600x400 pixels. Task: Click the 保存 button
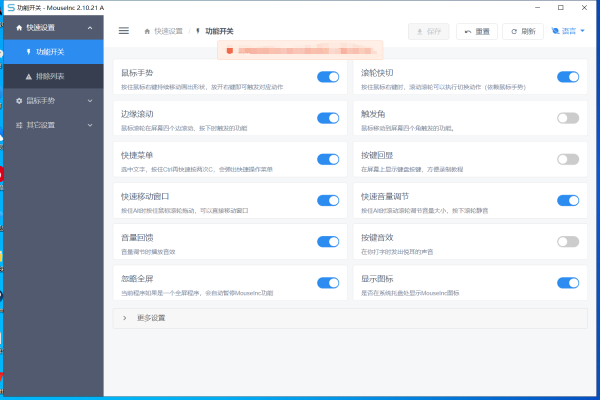(429, 31)
